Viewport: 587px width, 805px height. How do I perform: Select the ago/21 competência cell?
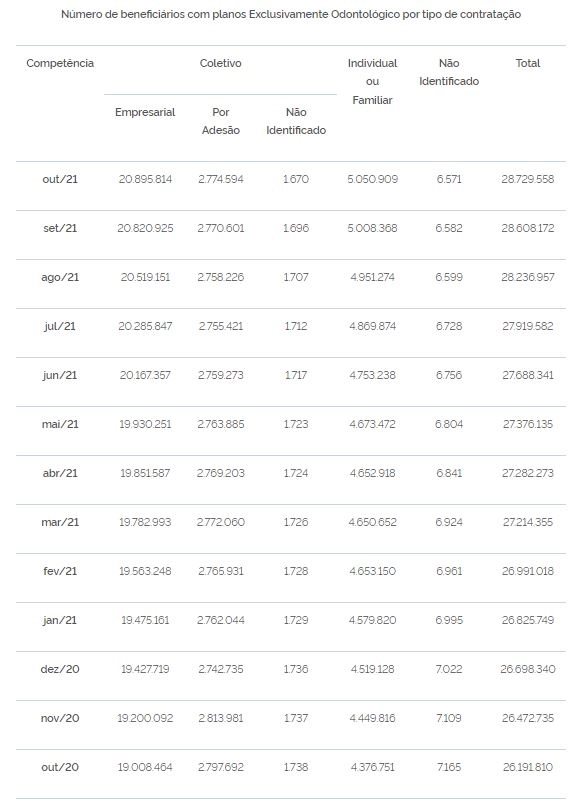(60, 277)
